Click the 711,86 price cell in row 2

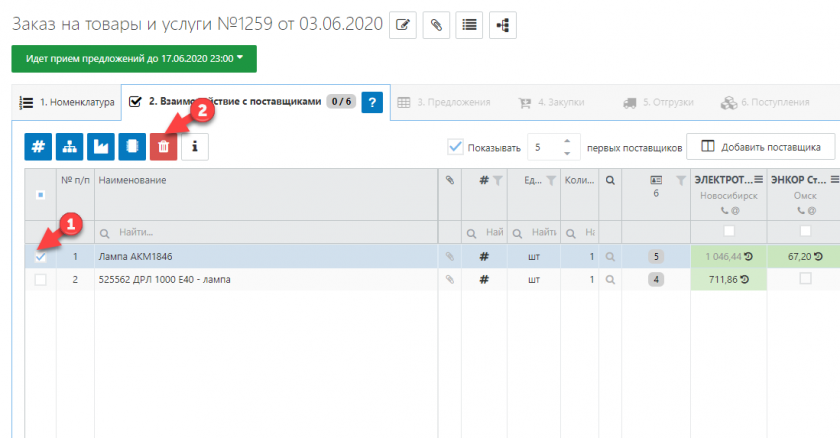pos(725,280)
